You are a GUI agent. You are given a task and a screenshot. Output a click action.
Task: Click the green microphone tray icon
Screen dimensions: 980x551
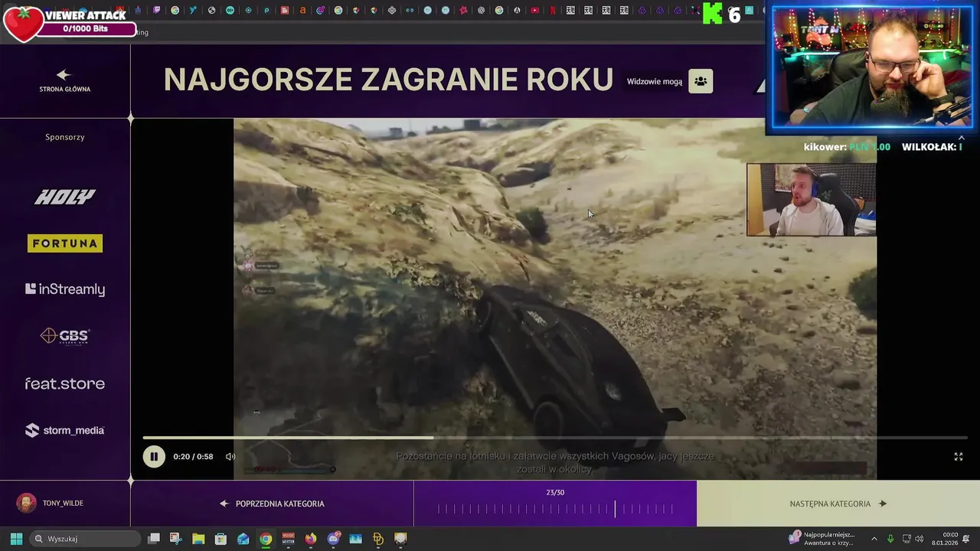890,539
